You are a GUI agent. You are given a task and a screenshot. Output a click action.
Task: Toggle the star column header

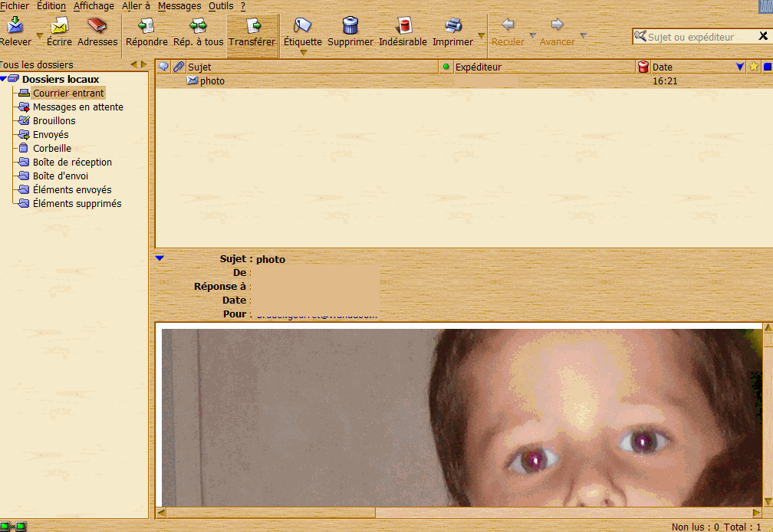point(753,67)
